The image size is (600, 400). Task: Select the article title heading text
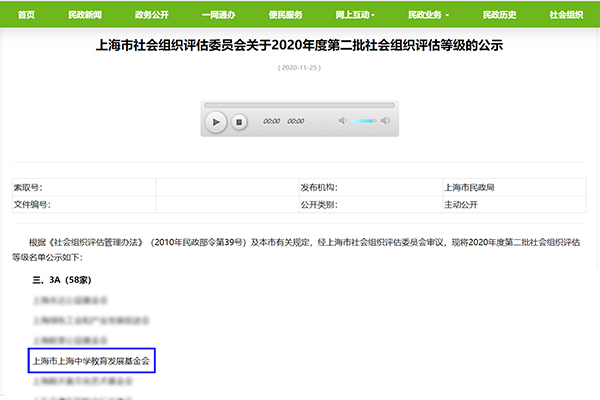click(299, 46)
